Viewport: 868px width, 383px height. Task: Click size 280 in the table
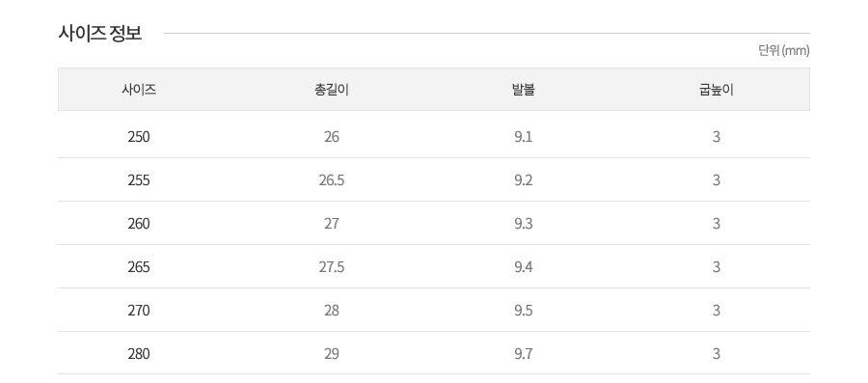[x=139, y=354]
